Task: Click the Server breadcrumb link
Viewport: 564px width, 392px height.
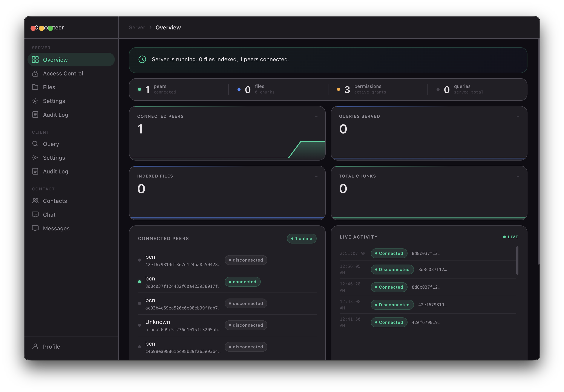Action: coord(137,28)
